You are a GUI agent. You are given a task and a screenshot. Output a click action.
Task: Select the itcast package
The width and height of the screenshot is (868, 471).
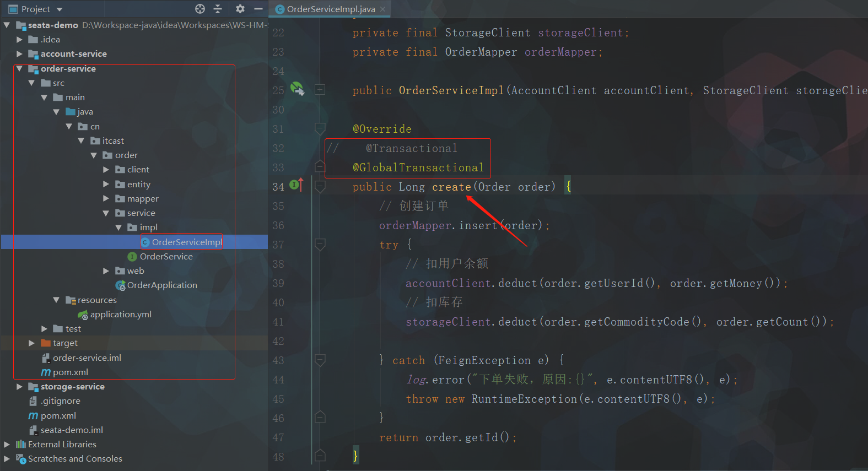pyautogui.click(x=113, y=141)
